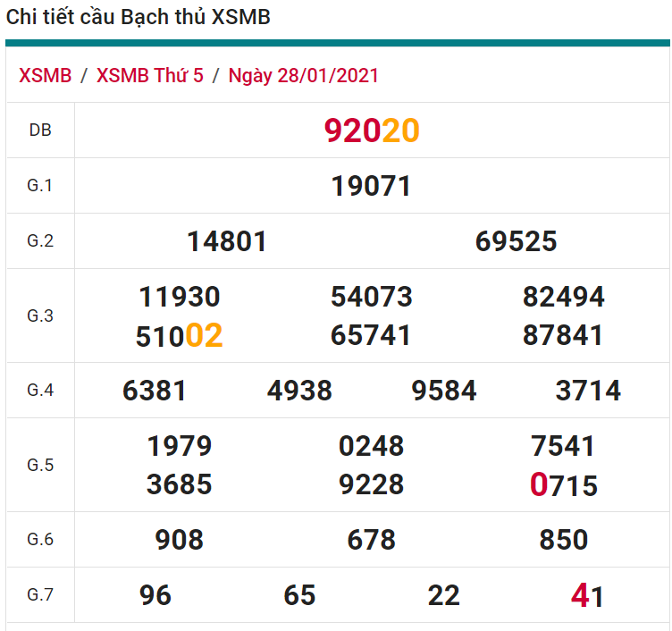Select the G.3 number 82494
This screenshot has width=672, height=631.
coord(564,297)
